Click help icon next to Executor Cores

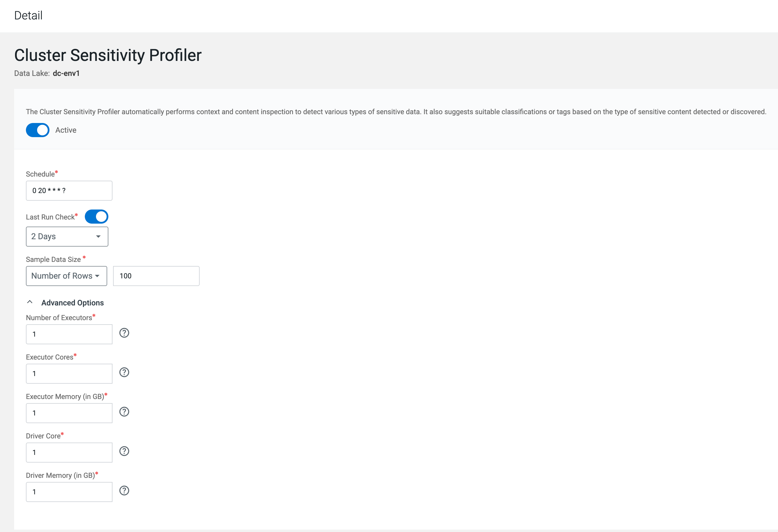point(124,373)
